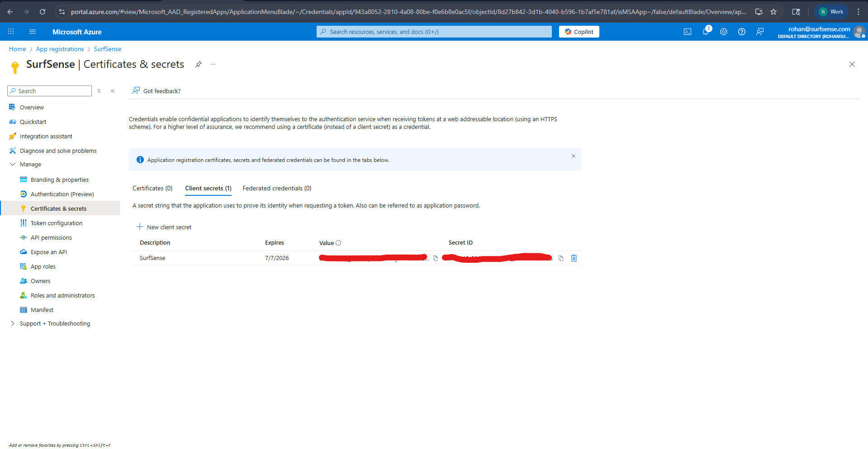Dismiss the info banner
The image size is (868, 449).
[573, 156]
